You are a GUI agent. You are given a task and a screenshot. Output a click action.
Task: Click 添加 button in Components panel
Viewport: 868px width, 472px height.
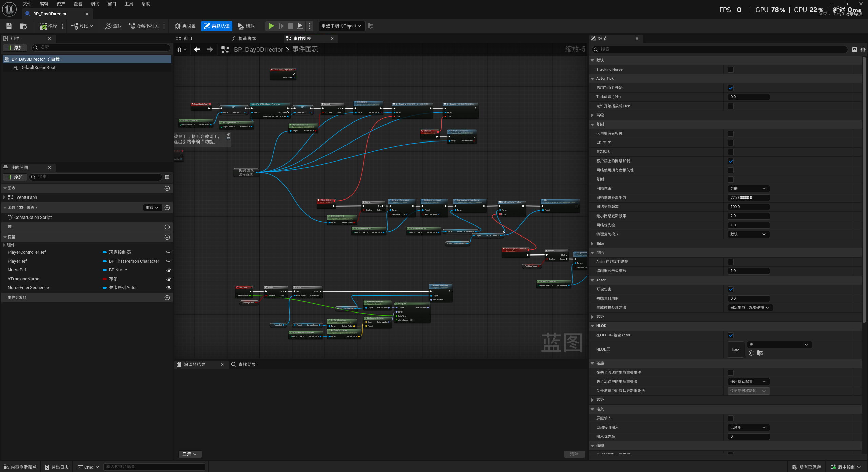15,48
